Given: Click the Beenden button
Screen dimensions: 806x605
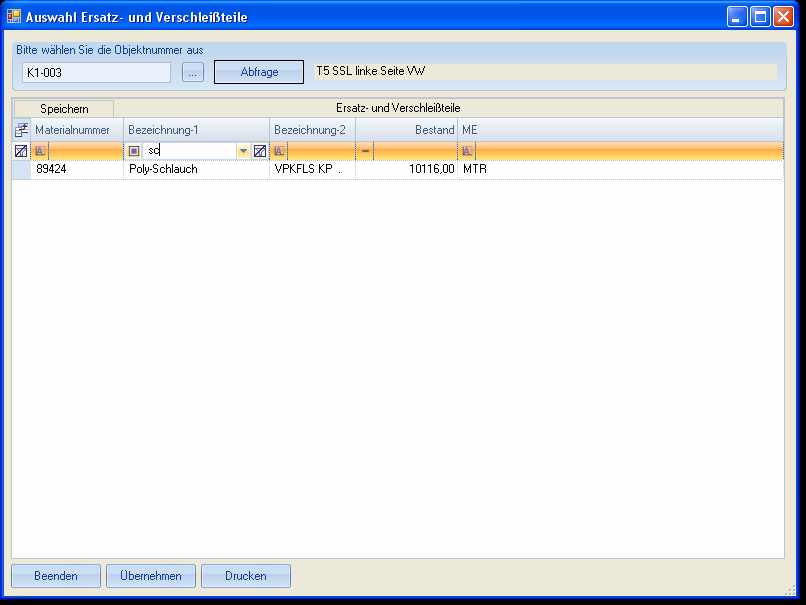Looking at the screenshot, I should click(x=56, y=576).
